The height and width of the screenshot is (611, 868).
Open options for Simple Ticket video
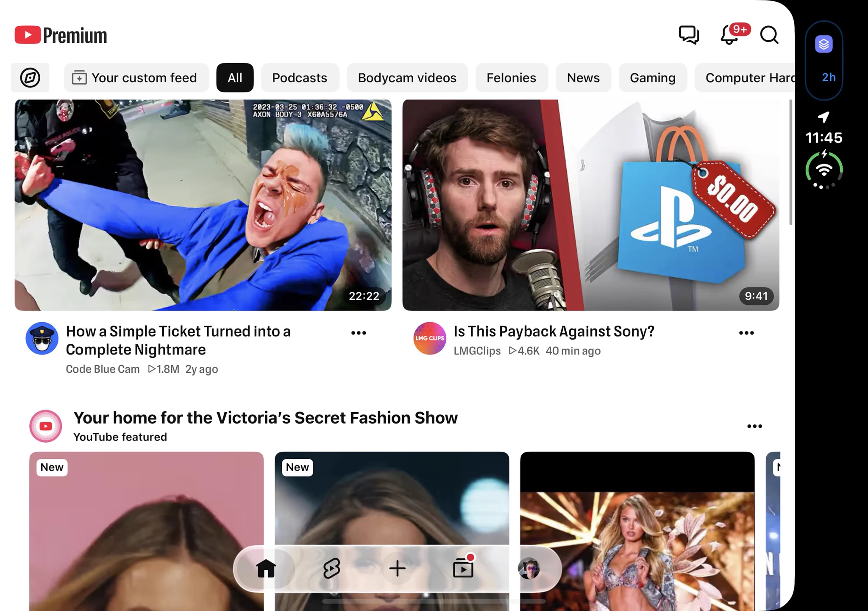pyautogui.click(x=359, y=333)
